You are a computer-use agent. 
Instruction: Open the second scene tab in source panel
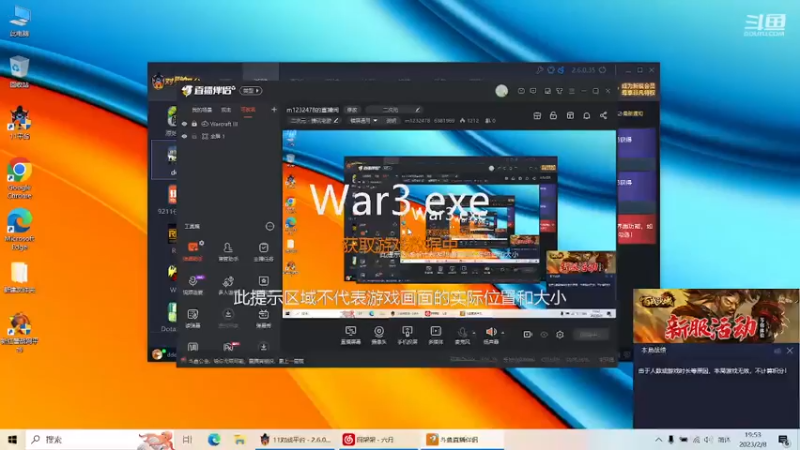click(x=226, y=110)
